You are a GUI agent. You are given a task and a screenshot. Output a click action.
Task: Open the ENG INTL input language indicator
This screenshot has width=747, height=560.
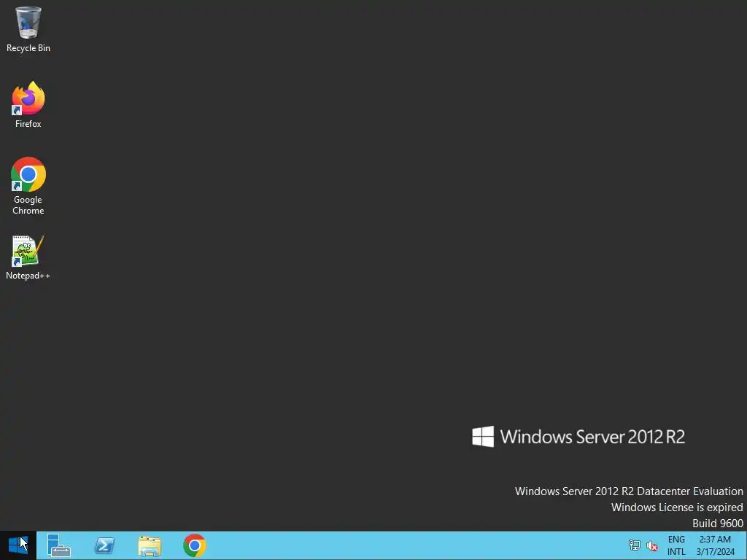point(676,545)
